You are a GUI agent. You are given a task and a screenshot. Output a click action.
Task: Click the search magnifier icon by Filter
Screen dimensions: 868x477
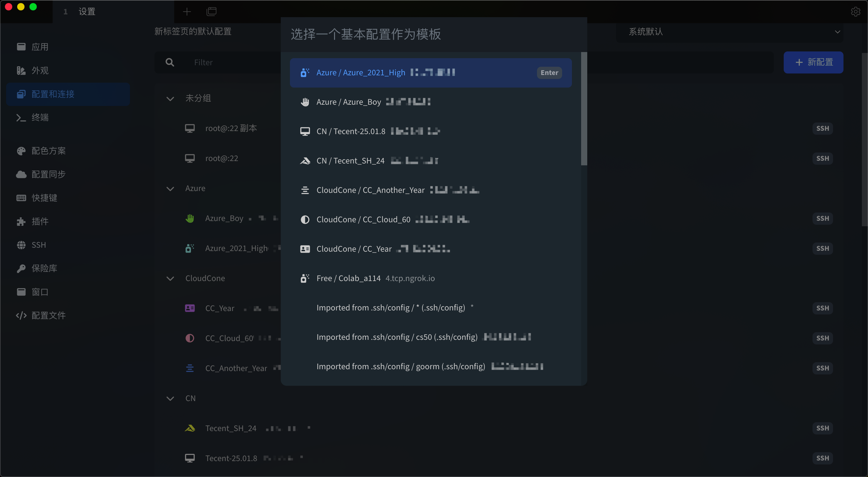pos(170,62)
